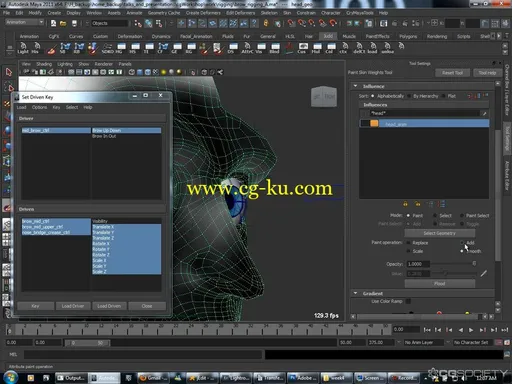Image resolution: width=512 pixels, height=384 pixels.
Task: Collapse the Gradient section
Action: (x=355, y=293)
